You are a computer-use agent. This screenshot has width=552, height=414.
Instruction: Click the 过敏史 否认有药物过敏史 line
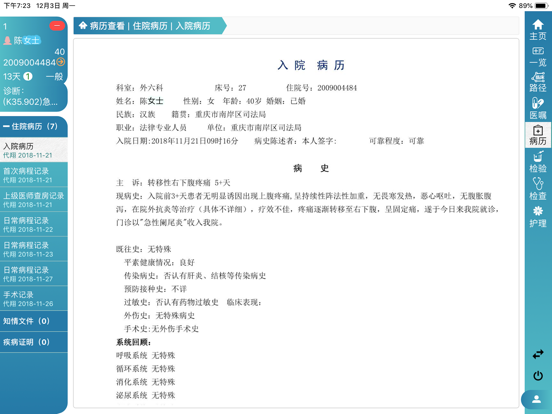[x=171, y=302]
